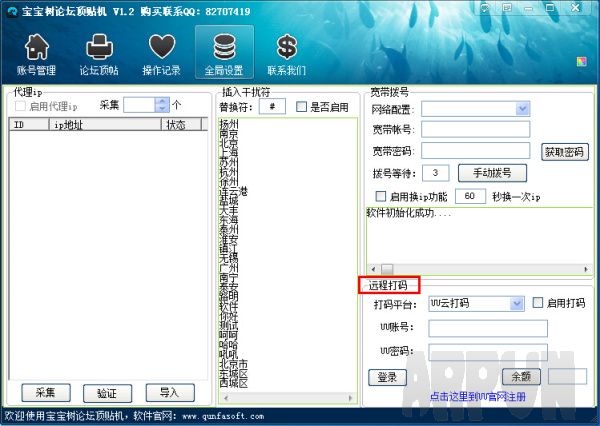Select 连云港 in the interference list
600x426 pixels.
pos(233,191)
